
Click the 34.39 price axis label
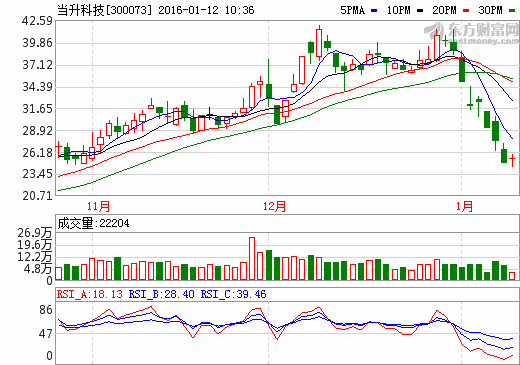[x=37, y=87]
